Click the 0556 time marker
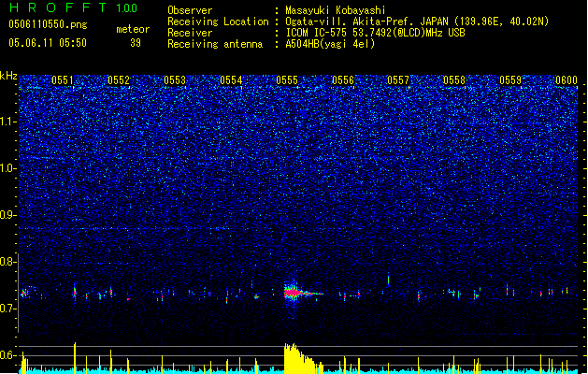Viewport: 588px width, 374px height. point(343,80)
